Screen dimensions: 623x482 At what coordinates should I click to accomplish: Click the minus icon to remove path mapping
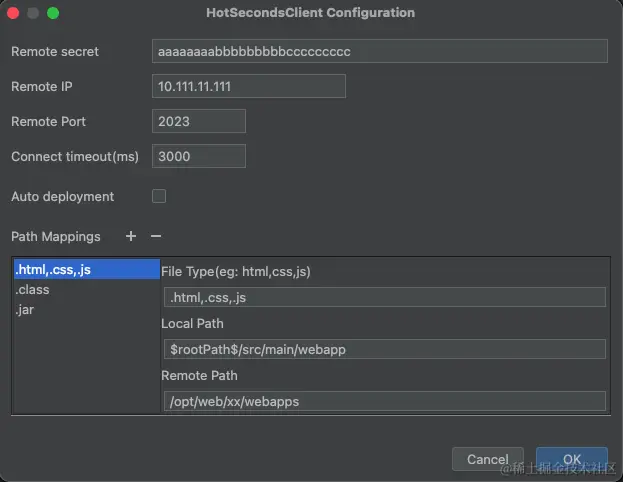[x=156, y=237]
